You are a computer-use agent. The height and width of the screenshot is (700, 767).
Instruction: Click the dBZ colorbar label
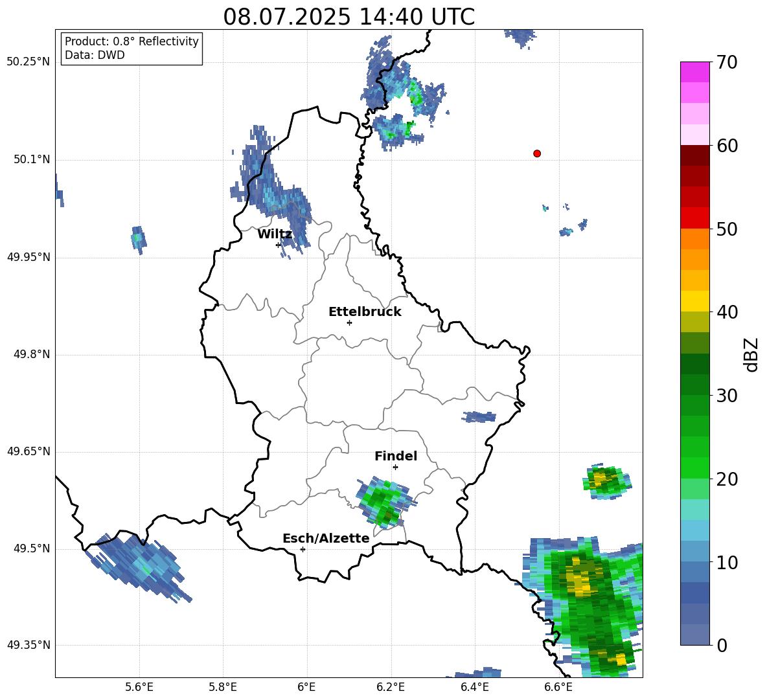click(x=750, y=354)
